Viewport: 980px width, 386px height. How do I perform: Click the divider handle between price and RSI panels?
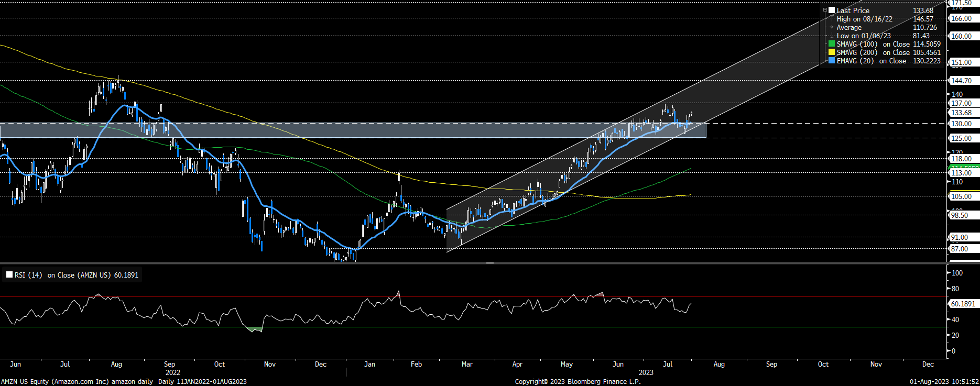489,263
